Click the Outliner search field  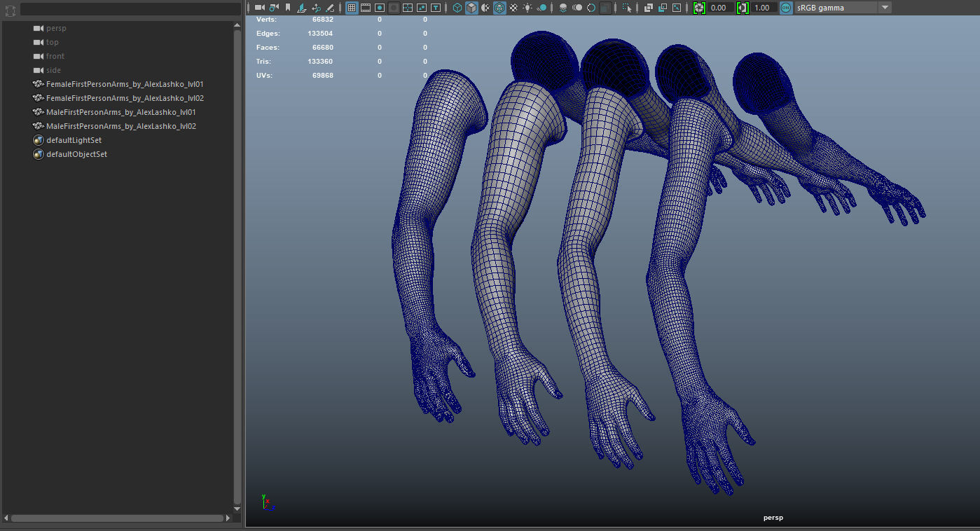[x=131, y=9]
